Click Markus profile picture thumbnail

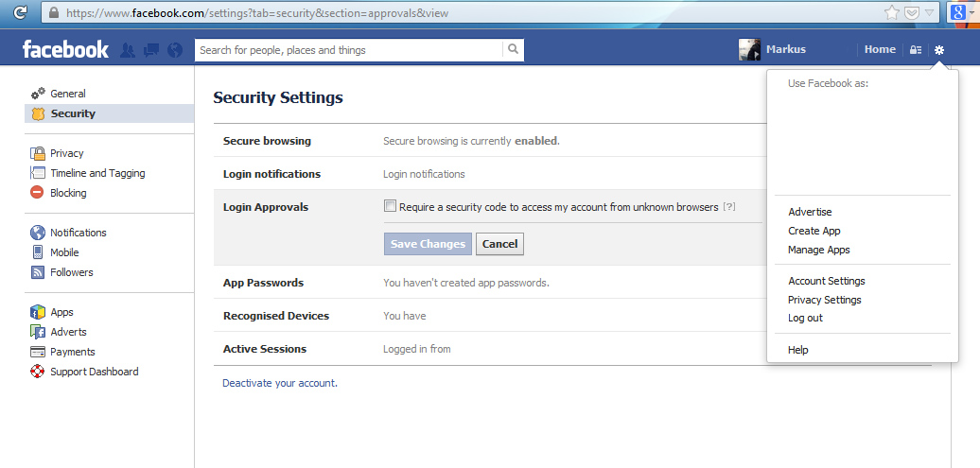(749, 49)
